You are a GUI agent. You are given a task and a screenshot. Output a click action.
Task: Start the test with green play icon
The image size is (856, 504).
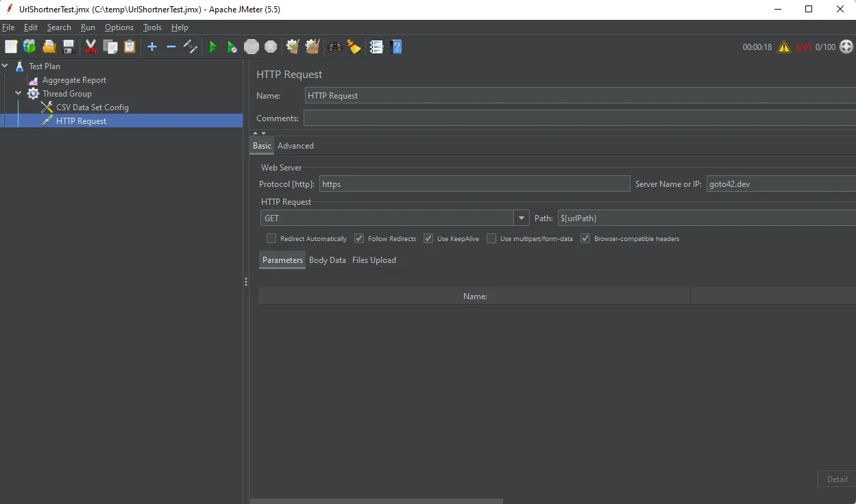coord(213,47)
